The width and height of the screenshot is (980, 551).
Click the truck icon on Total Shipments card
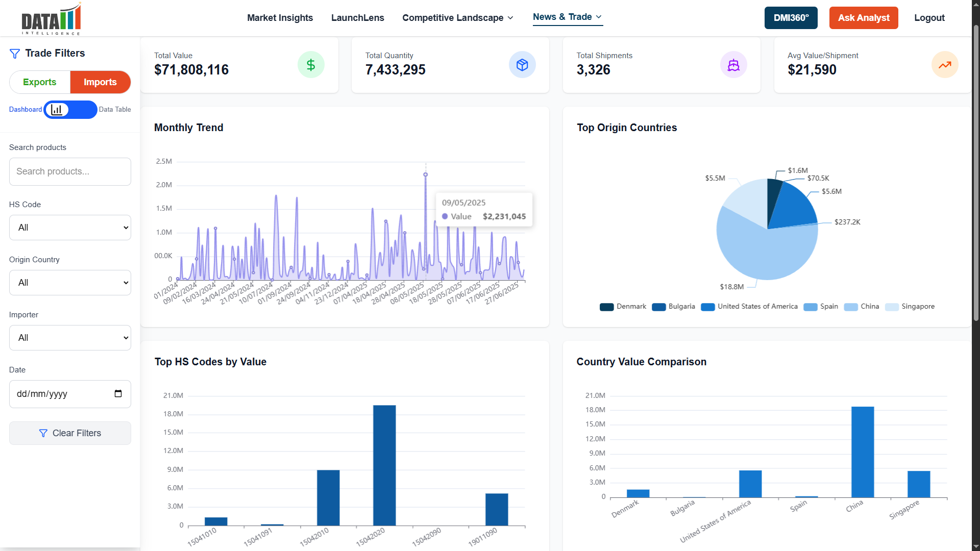click(733, 65)
